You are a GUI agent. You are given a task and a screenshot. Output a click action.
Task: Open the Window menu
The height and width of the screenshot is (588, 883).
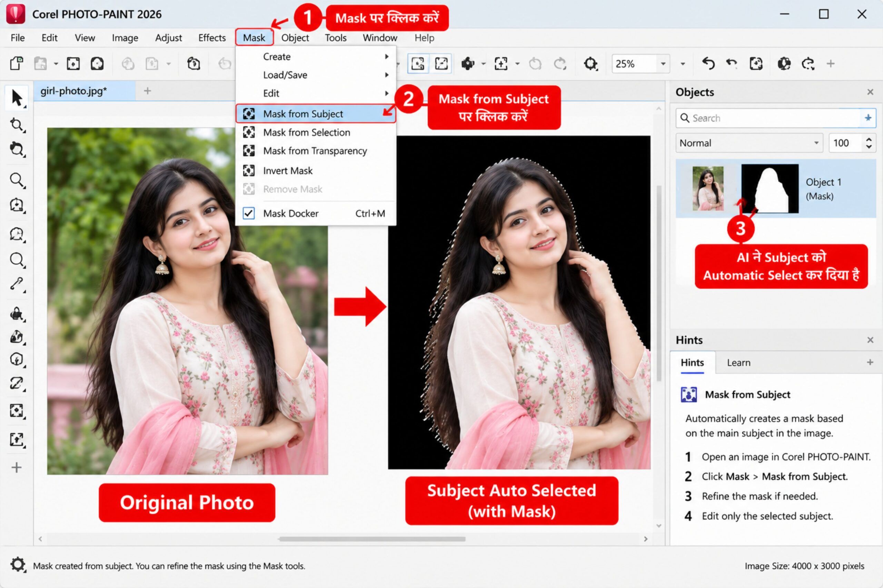click(x=380, y=38)
